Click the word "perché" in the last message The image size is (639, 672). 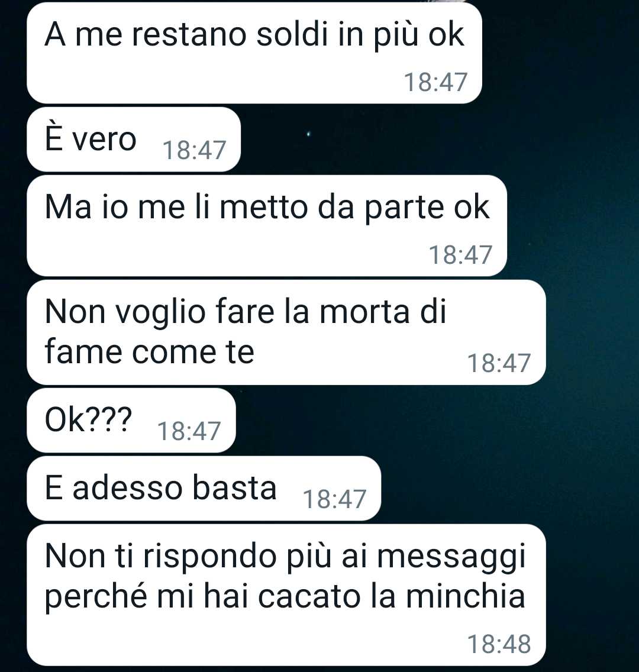[96, 597]
